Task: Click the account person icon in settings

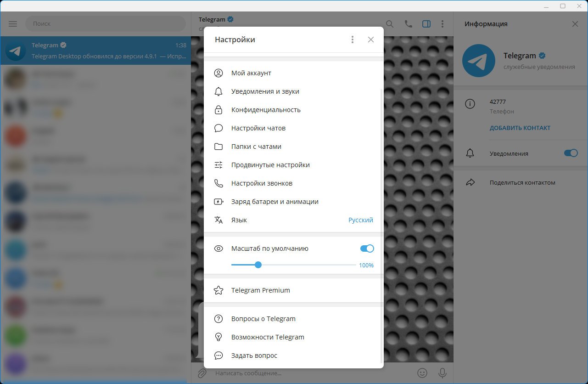Action: pos(218,73)
